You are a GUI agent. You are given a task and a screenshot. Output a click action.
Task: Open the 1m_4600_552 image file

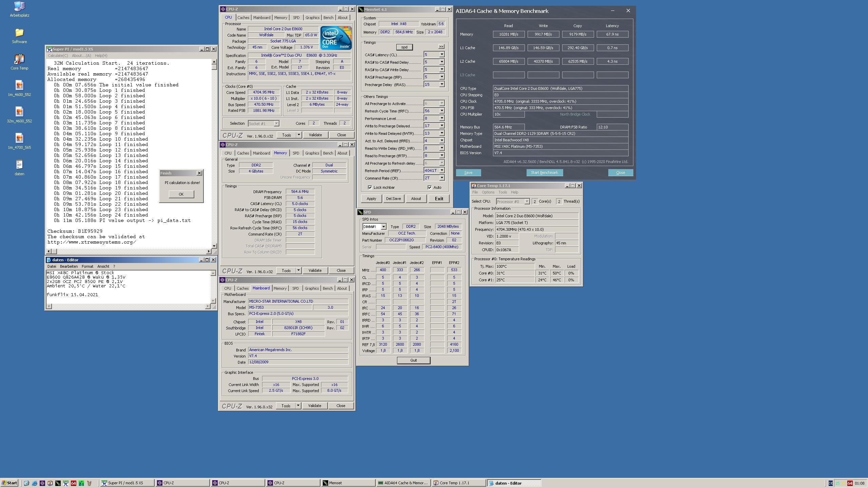[19, 88]
